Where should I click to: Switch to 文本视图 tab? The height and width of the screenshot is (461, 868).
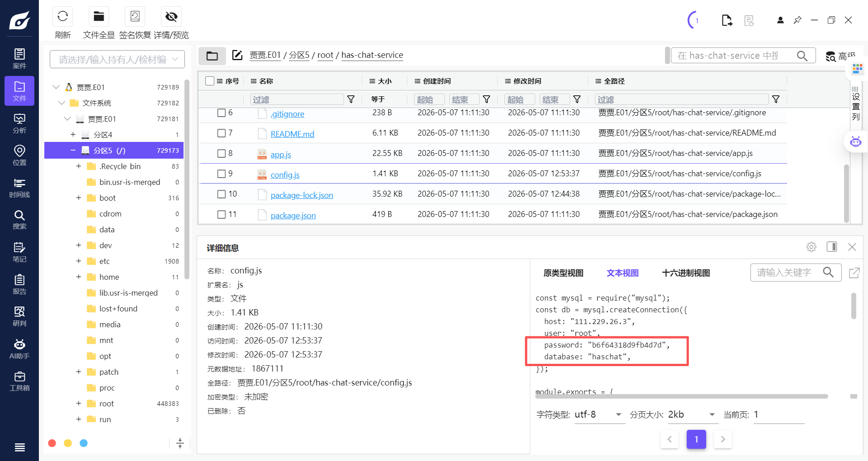click(x=623, y=273)
